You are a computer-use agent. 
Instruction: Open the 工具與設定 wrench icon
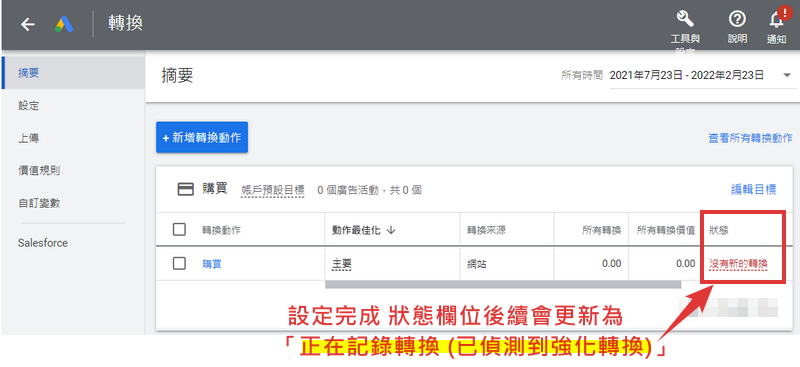point(685,19)
